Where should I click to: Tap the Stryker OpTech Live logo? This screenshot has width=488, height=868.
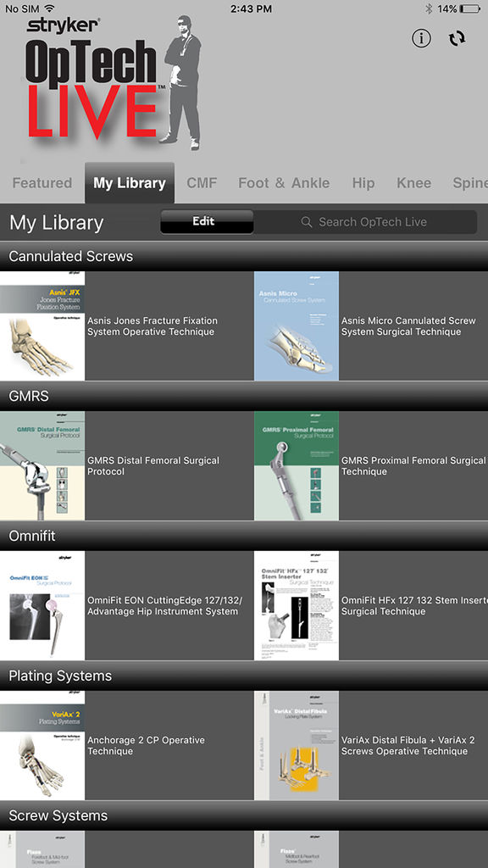point(113,84)
